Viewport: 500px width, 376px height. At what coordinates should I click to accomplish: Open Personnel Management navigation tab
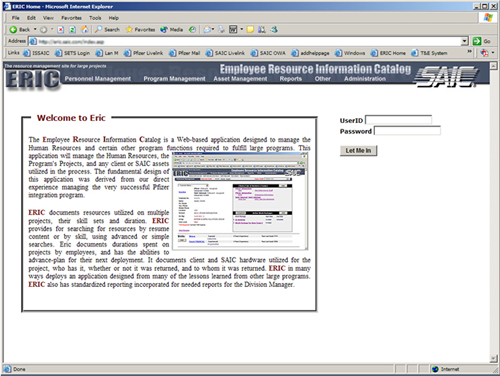click(x=98, y=79)
